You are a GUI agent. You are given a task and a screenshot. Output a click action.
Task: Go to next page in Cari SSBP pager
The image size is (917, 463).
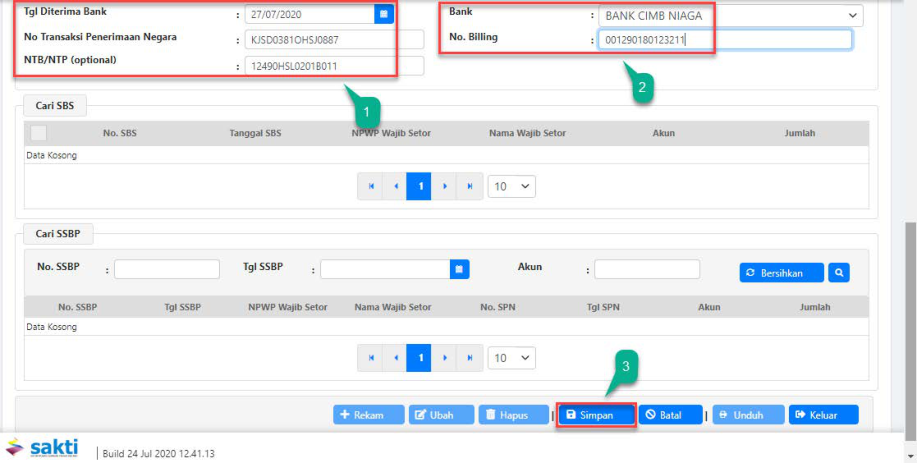[445, 357]
